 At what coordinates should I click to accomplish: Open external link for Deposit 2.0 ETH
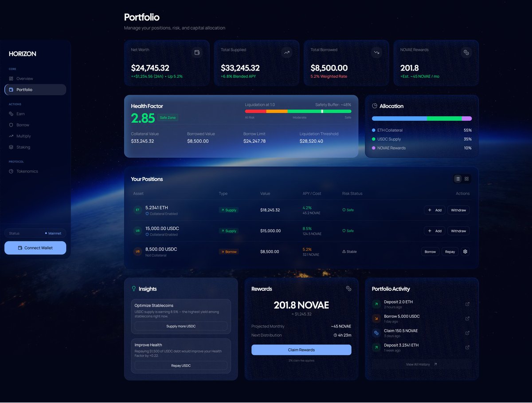(467, 304)
